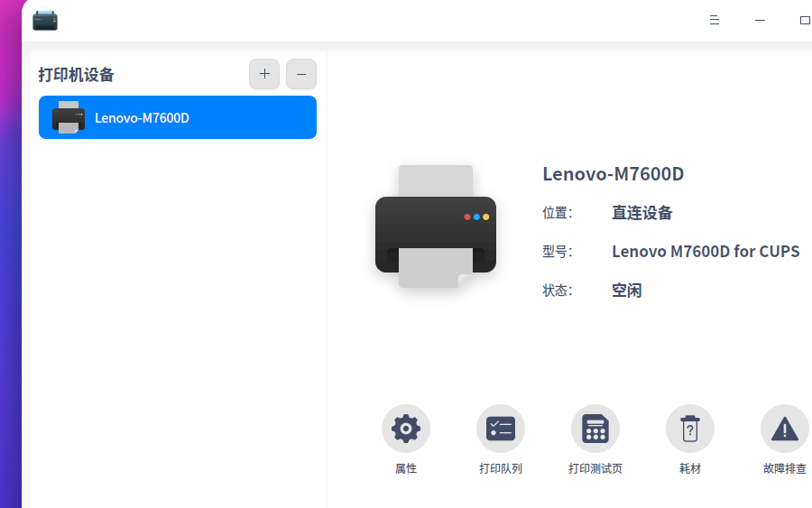Open the title bar hamburger menu
Screen dimensions: 812x508
pyautogui.click(x=715, y=20)
